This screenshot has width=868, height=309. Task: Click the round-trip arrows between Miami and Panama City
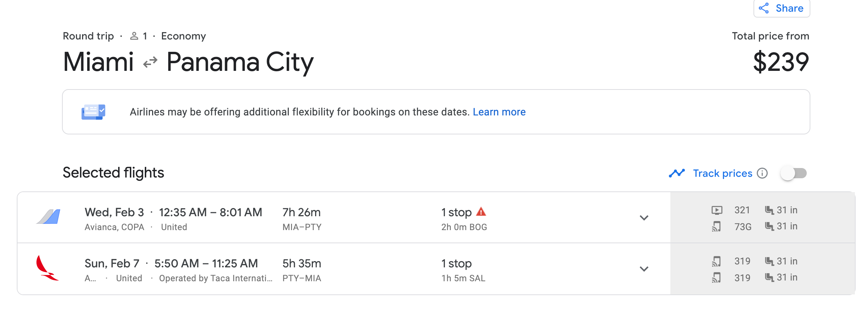pyautogui.click(x=150, y=62)
